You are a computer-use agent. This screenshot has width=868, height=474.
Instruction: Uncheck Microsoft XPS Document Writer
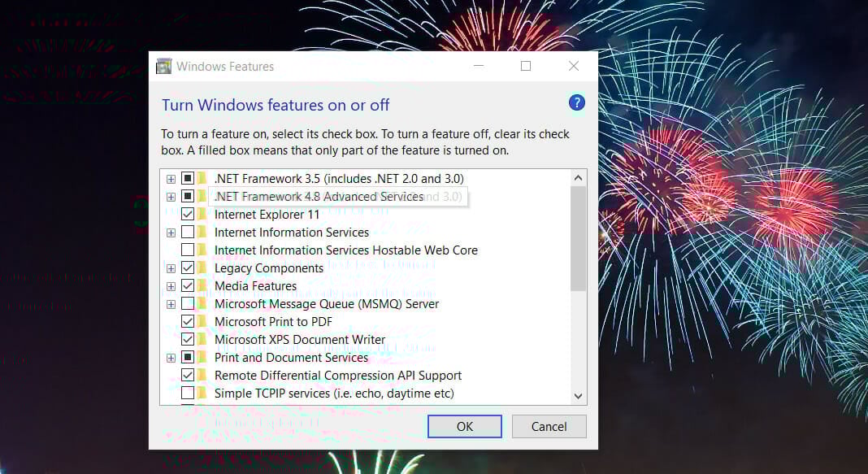[x=188, y=339]
